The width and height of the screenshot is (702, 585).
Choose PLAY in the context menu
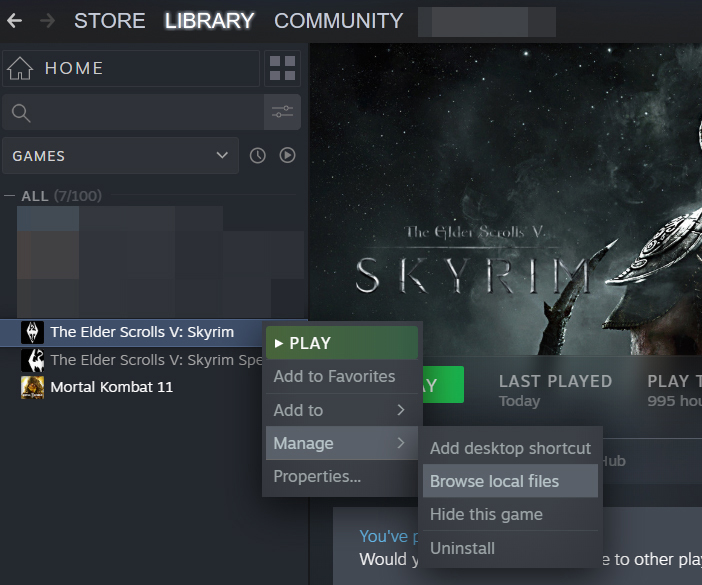(x=342, y=343)
